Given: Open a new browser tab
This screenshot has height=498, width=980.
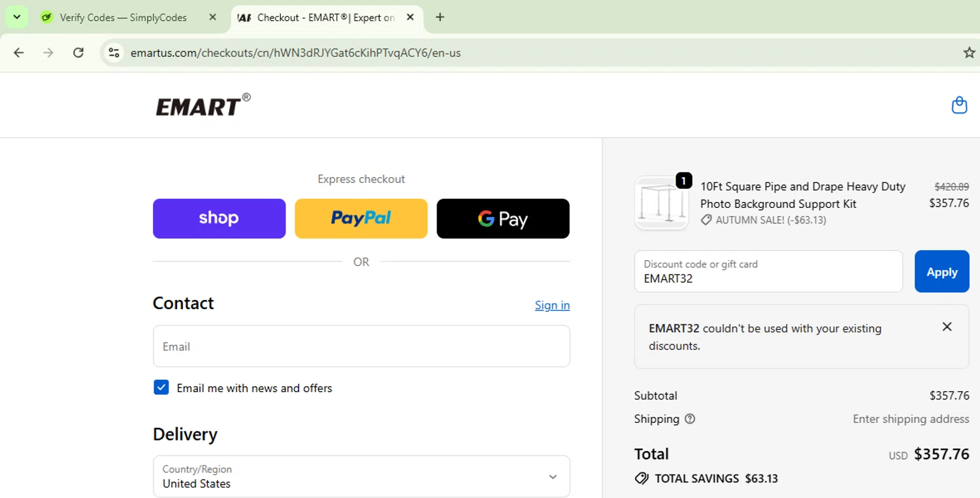Looking at the screenshot, I should pos(440,17).
